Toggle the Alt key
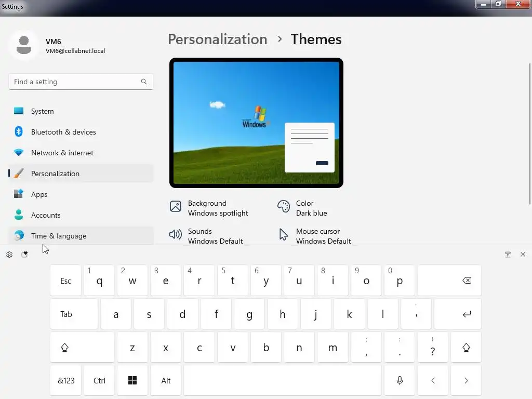This screenshot has height=399, width=532. (x=166, y=380)
